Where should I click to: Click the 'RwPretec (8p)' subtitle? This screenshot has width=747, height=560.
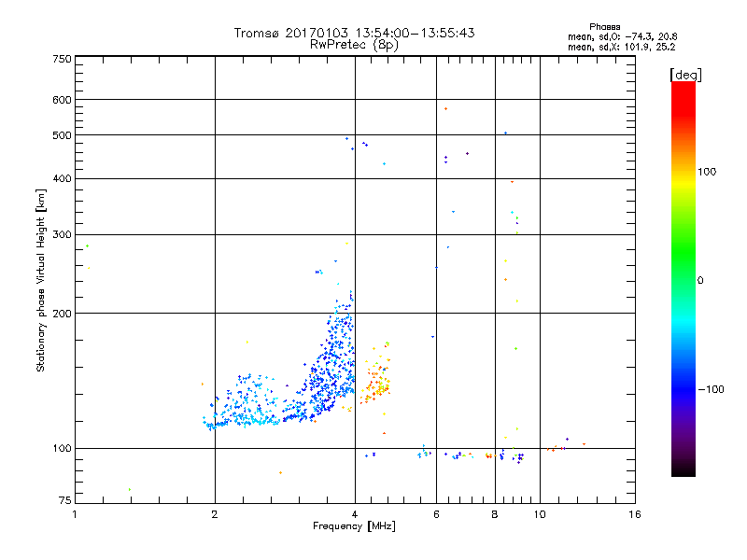(x=354, y=45)
